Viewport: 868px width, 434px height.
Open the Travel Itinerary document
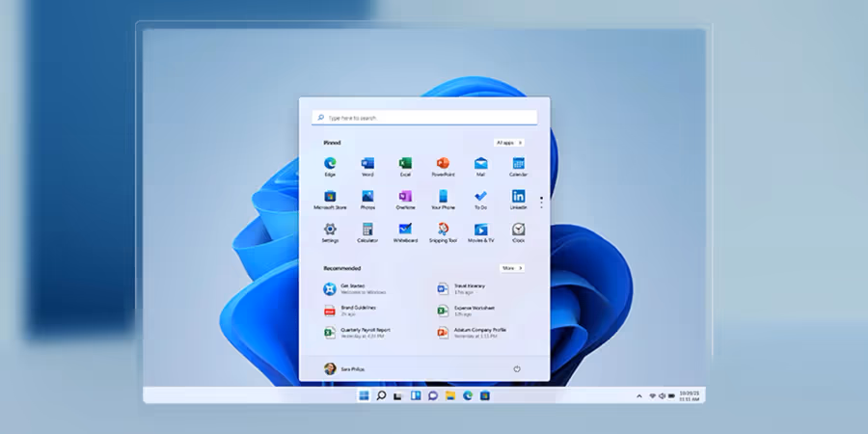coord(461,289)
